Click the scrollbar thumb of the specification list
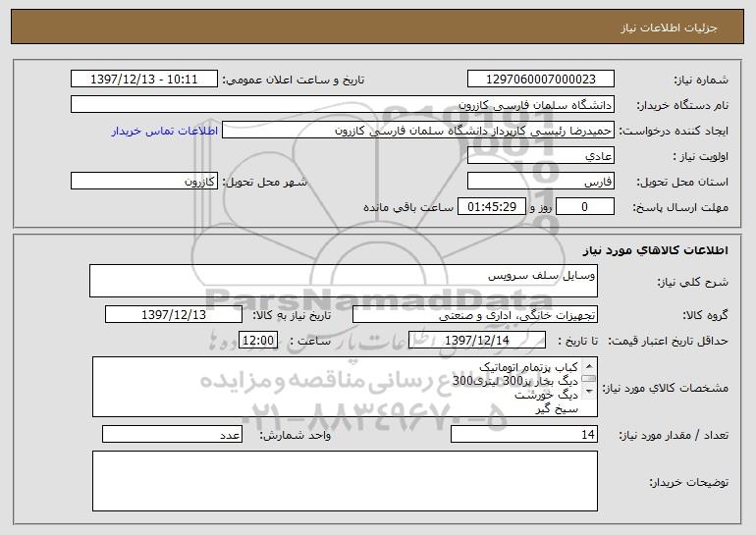 [x=589, y=378]
